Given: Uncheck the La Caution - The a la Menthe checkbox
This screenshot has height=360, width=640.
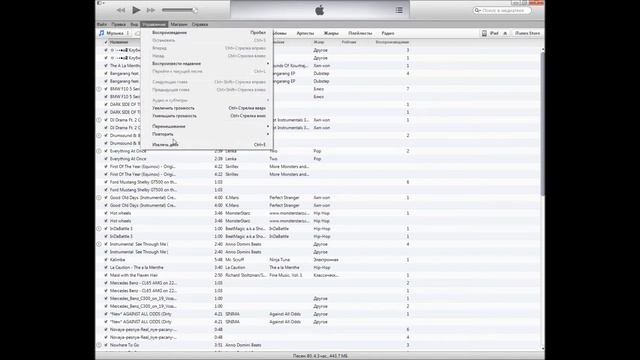Looking at the screenshot, I should click(106, 267).
